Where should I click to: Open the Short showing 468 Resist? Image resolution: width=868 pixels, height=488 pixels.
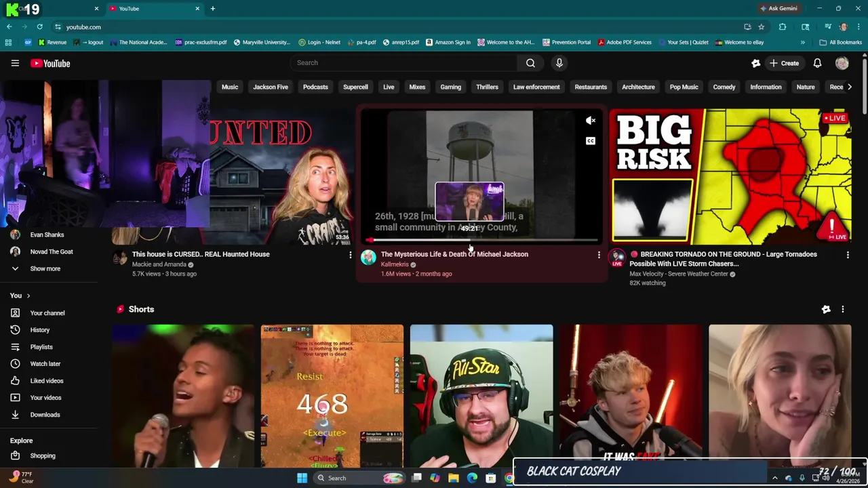pyautogui.click(x=332, y=396)
